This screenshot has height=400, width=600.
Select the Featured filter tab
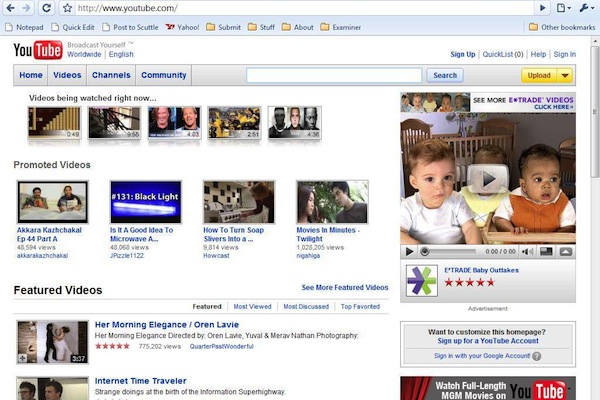207,307
